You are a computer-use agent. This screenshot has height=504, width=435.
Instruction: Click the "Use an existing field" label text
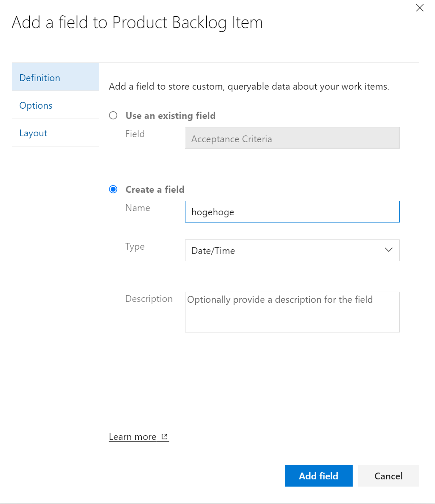[170, 115]
